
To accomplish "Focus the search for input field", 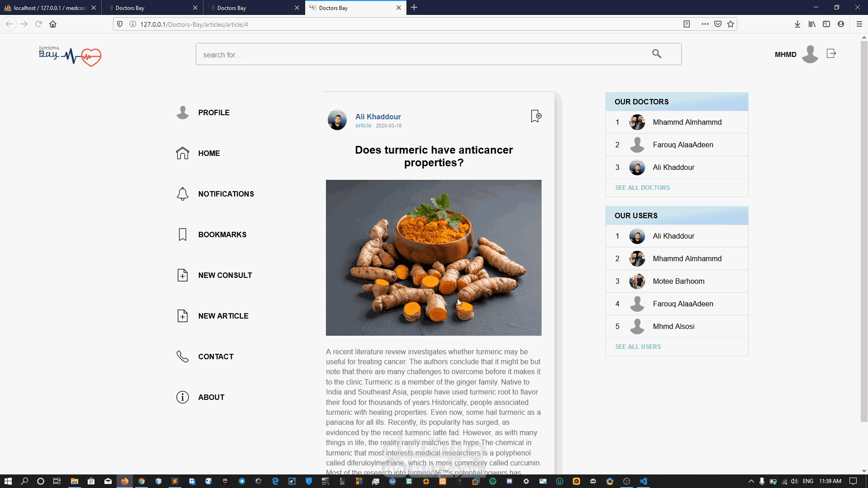I will (420, 55).
